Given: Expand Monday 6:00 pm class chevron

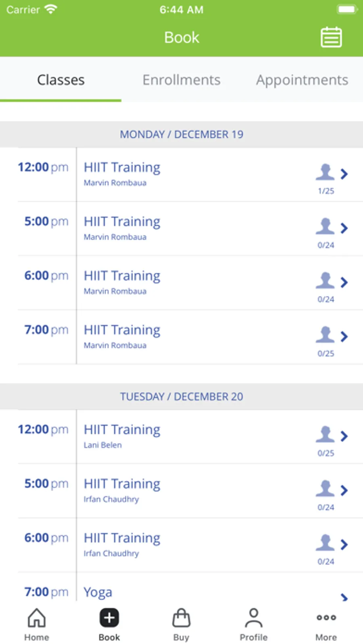Looking at the screenshot, I should point(344,282).
